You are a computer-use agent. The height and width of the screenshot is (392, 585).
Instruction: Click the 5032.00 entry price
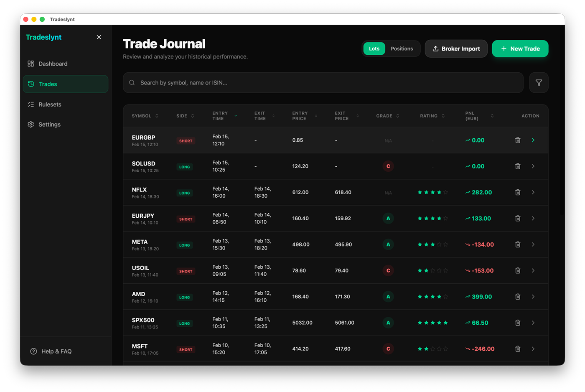pyautogui.click(x=303, y=323)
